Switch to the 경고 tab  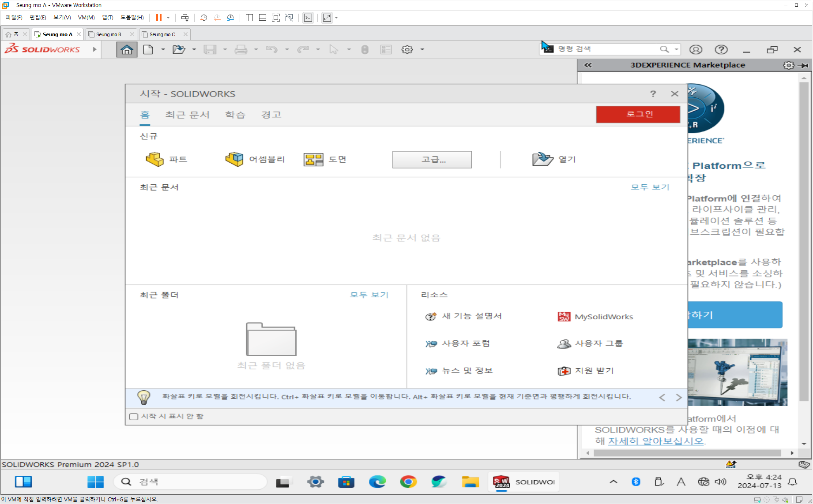[x=271, y=115]
